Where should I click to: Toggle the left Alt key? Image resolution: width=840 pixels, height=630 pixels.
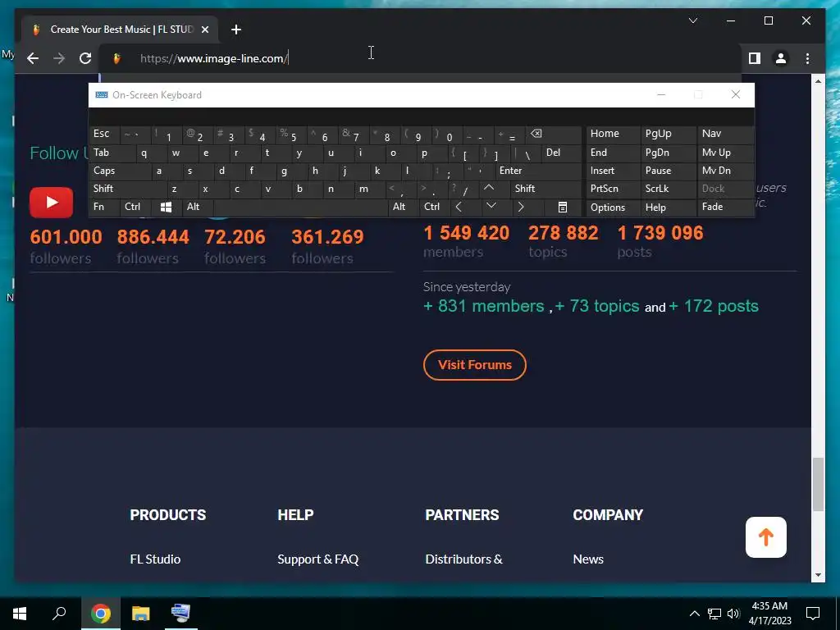point(197,208)
